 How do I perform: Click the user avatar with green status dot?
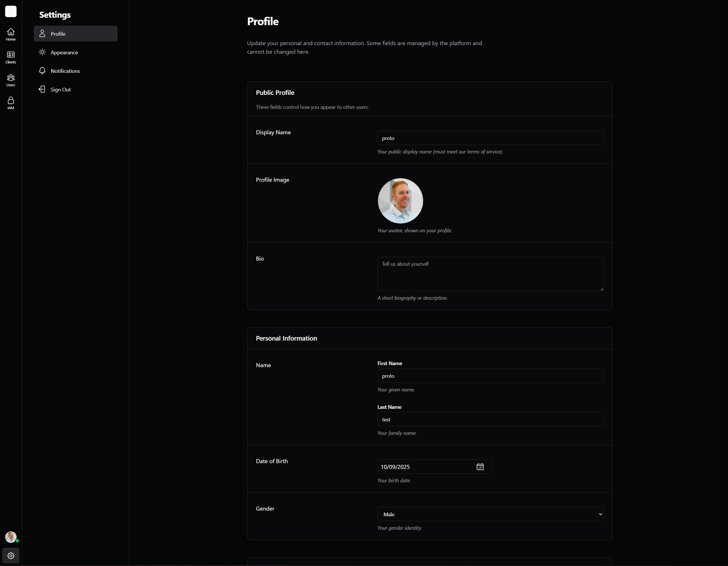tap(11, 537)
